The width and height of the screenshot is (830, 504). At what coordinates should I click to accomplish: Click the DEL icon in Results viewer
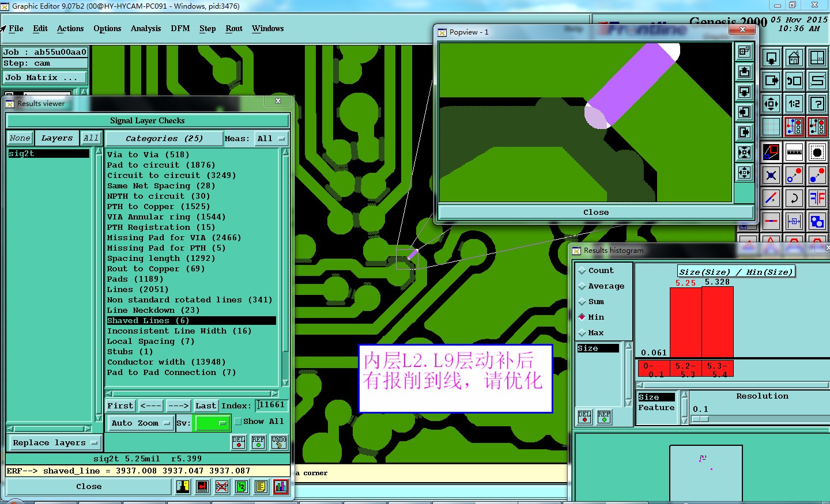tap(239, 442)
